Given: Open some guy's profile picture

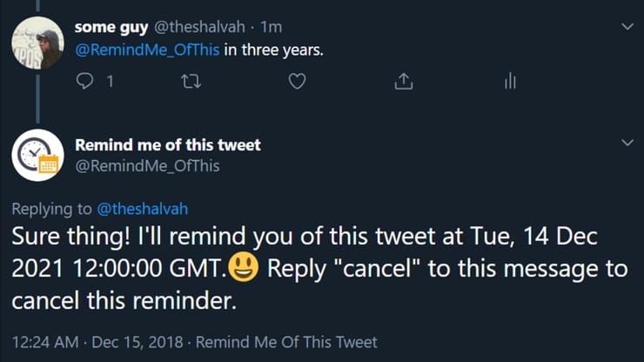Looking at the screenshot, I should [36, 43].
